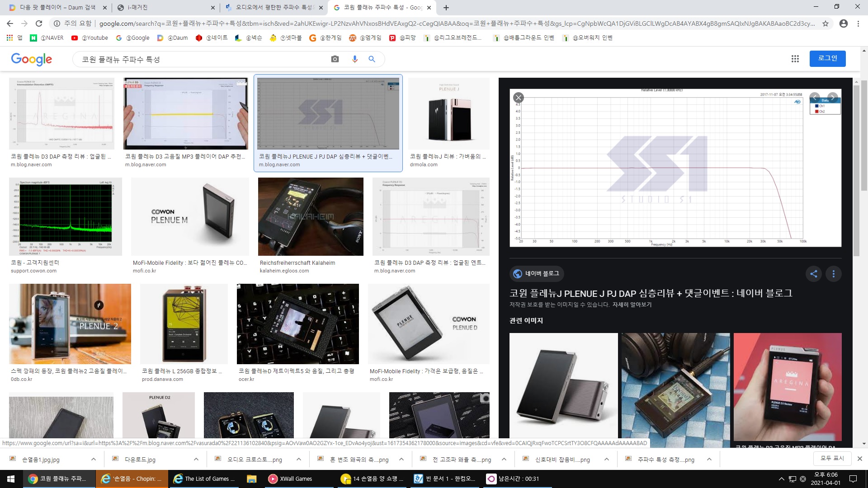Image resolution: width=868 pixels, height=488 pixels.
Task: Open File Explorer from taskbar
Action: [252, 479]
